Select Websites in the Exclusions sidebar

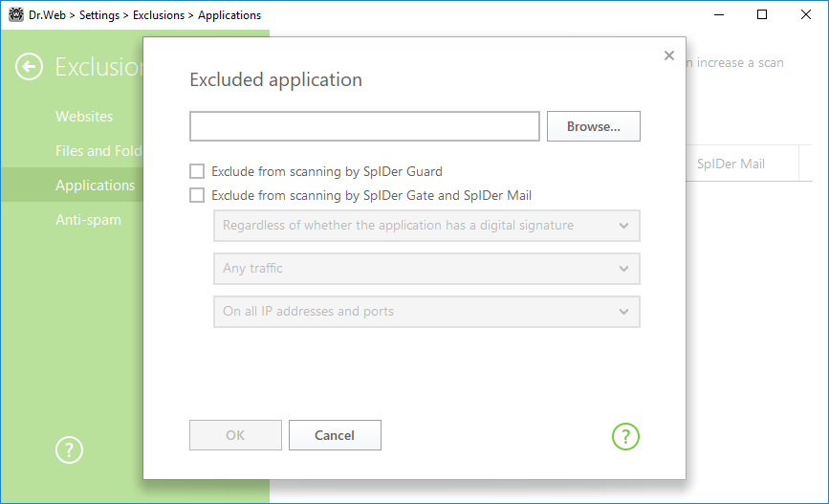tap(84, 117)
